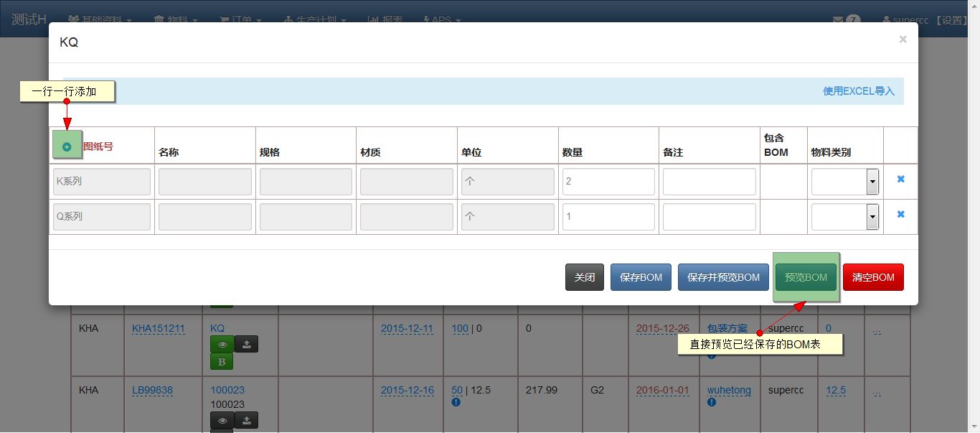980x433 pixels.
Task: Click the green plus icon to add a row
Action: [x=67, y=146]
